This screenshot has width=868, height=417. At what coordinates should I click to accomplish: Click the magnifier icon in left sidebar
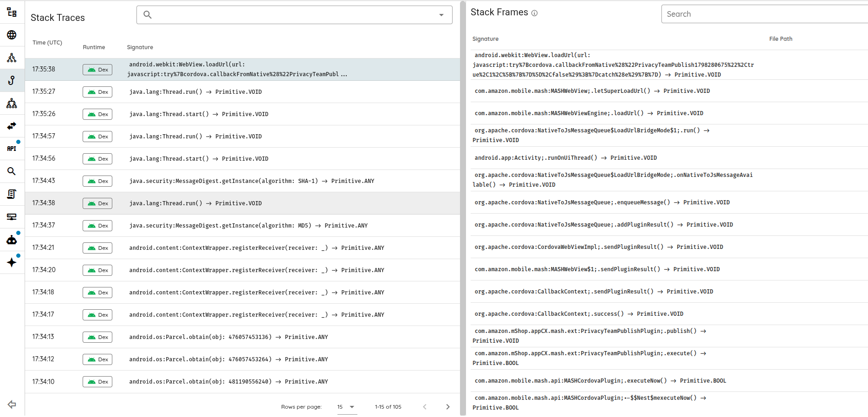[12, 171]
